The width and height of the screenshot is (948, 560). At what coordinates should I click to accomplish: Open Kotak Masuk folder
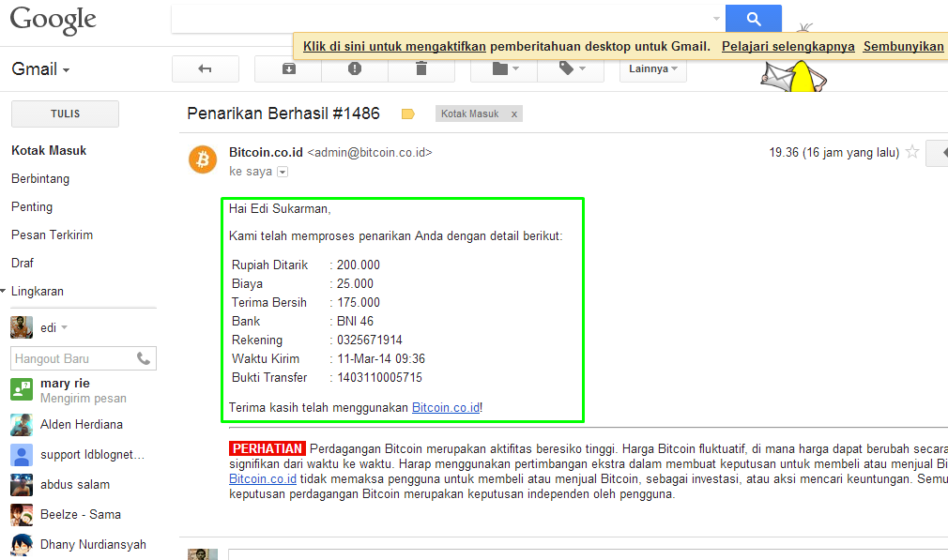[x=49, y=150]
